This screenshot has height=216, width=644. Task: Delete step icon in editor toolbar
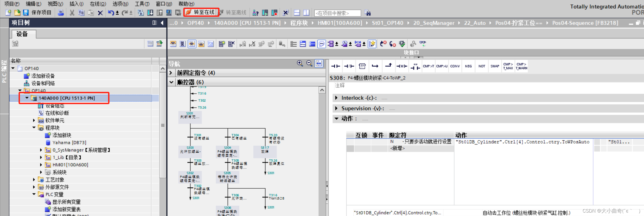(231, 44)
